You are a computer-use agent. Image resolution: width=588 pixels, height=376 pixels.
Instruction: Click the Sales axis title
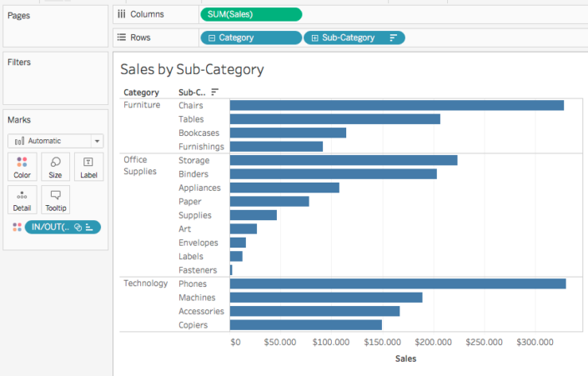405,358
